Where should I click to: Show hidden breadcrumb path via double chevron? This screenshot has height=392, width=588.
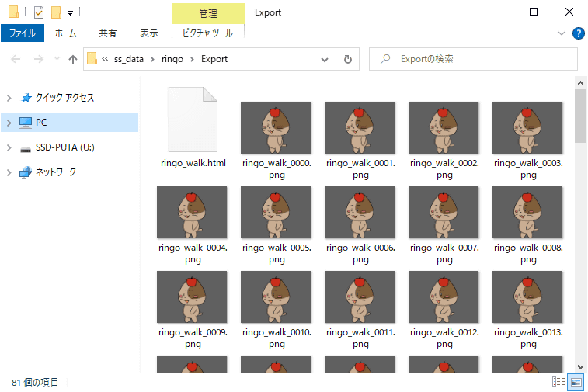click(x=105, y=59)
